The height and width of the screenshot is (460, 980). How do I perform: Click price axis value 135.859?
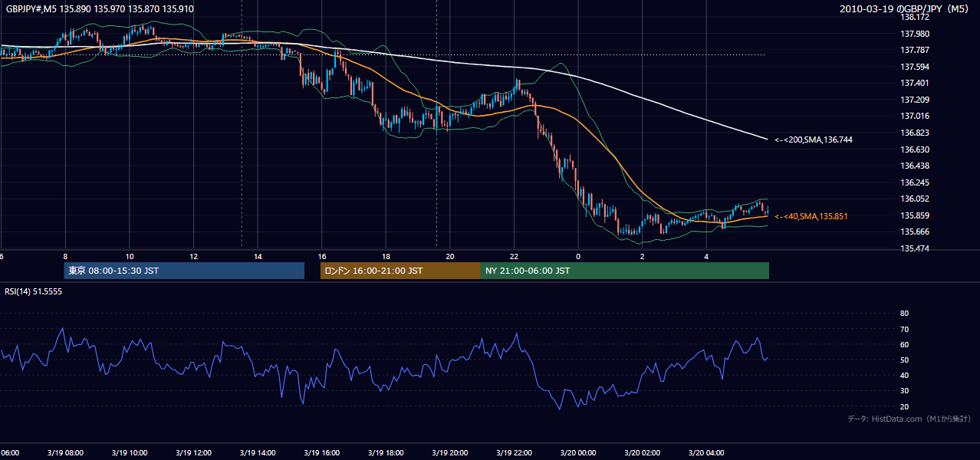click(x=915, y=215)
